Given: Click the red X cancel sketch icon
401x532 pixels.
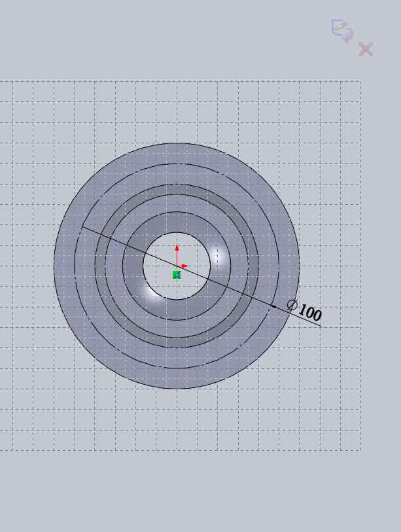Looking at the screenshot, I should point(366,49).
